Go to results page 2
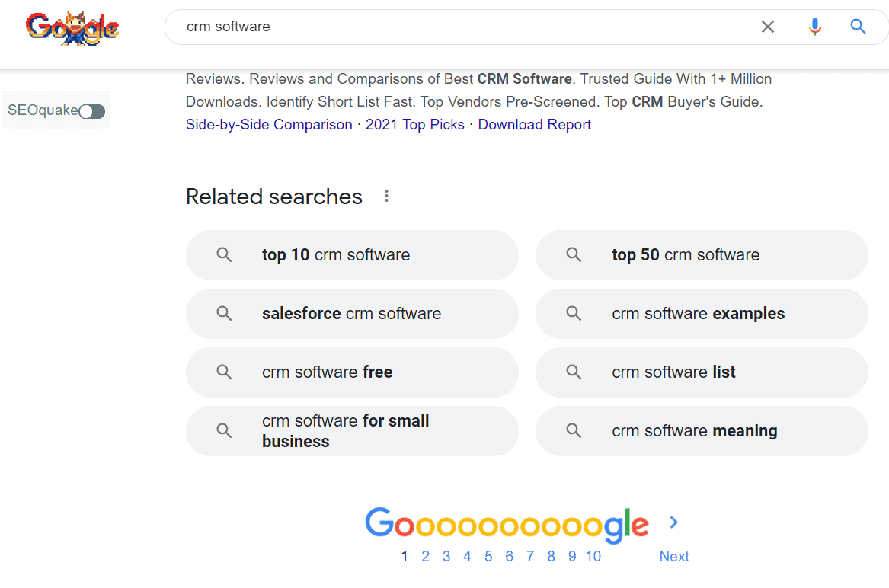This screenshot has width=889, height=588. 425,557
